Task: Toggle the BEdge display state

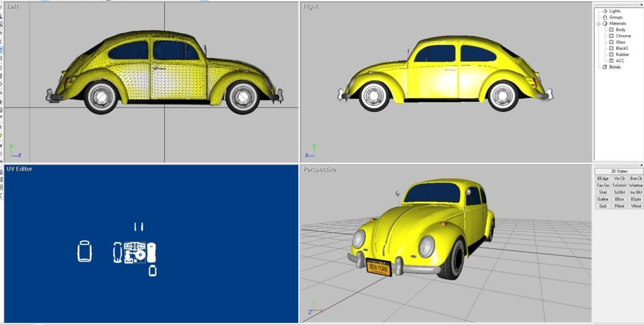Action: (x=602, y=179)
